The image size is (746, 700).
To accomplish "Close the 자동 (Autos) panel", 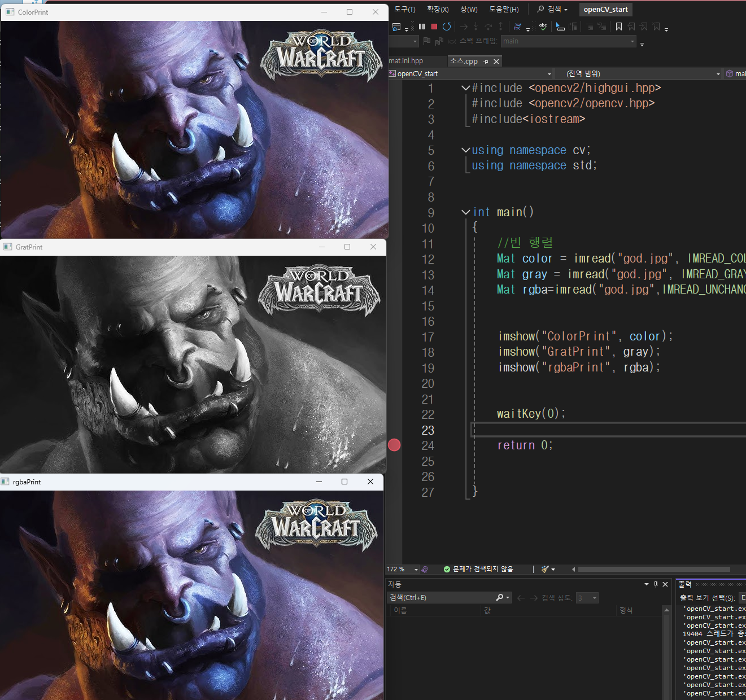I will (x=665, y=584).
